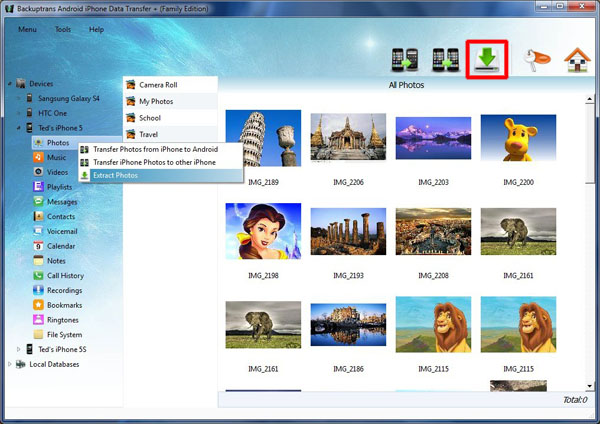
Task: Click the Messages label in sidebar
Action: (62, 202)
